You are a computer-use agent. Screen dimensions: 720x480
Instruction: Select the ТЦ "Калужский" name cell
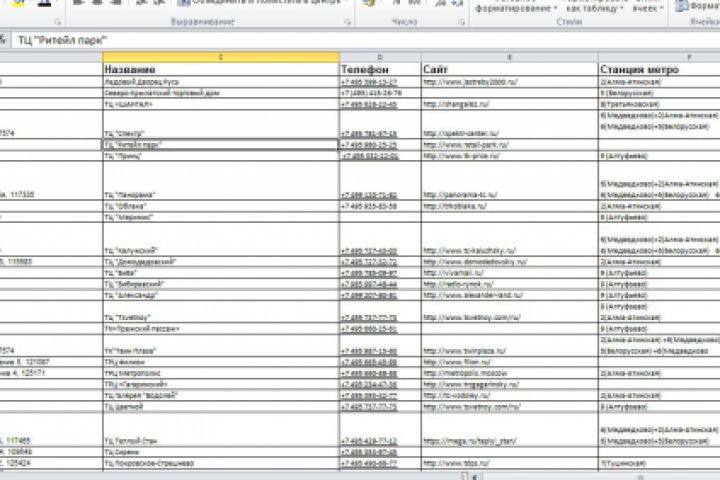(221, 239)
